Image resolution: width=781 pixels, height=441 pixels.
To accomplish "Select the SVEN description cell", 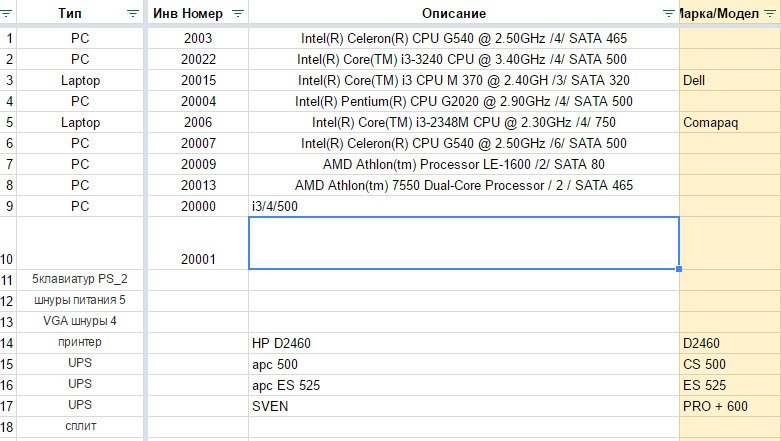I will tap(463, 406).
